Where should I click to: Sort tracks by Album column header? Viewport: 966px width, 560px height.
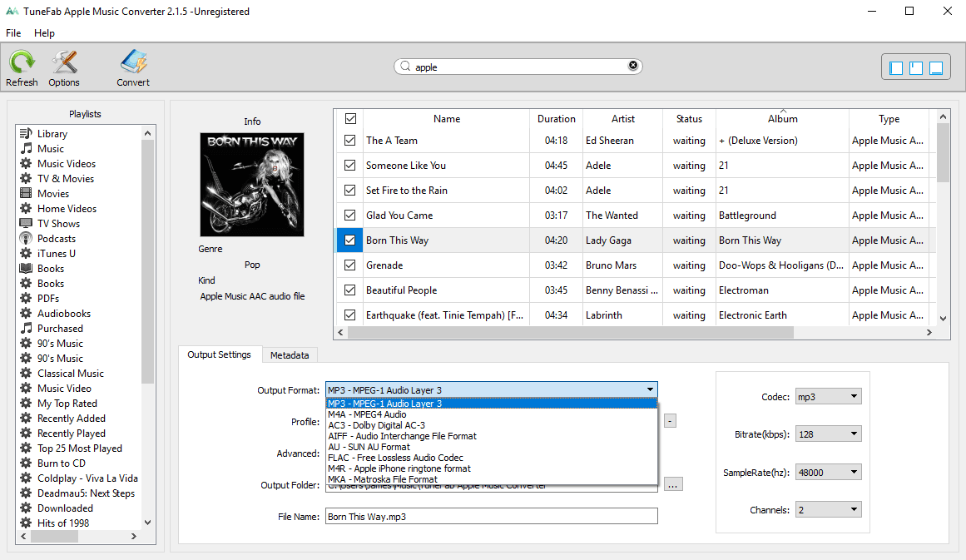coord(782,119)
